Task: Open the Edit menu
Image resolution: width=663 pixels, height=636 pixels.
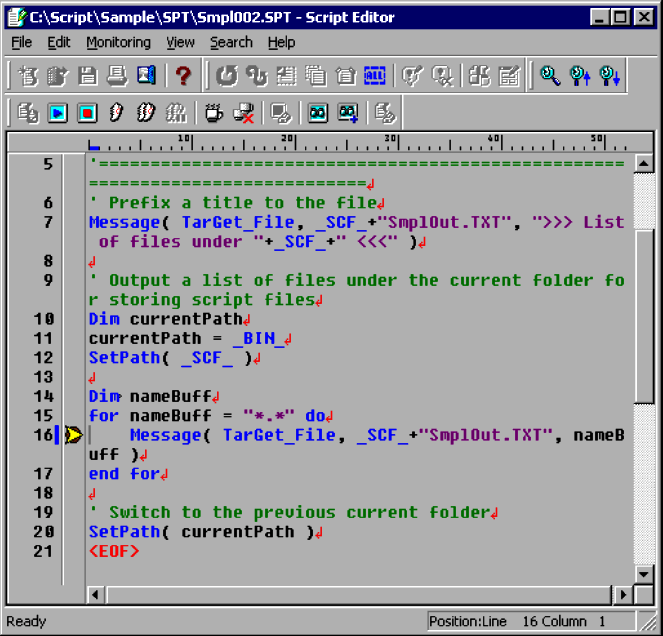Action: [59, 42]
